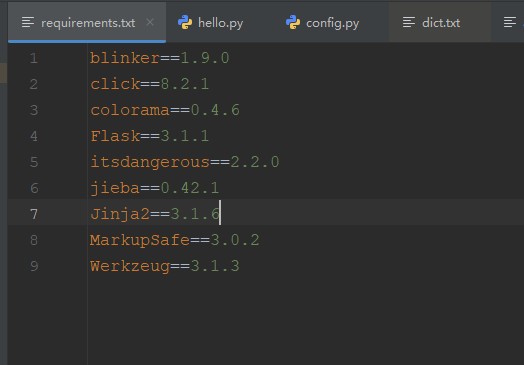This screenshot has width=524, height=365.
Task: Click the colorama==0.4.6 line
Action: pyautogui.click(x=165, y=110)
